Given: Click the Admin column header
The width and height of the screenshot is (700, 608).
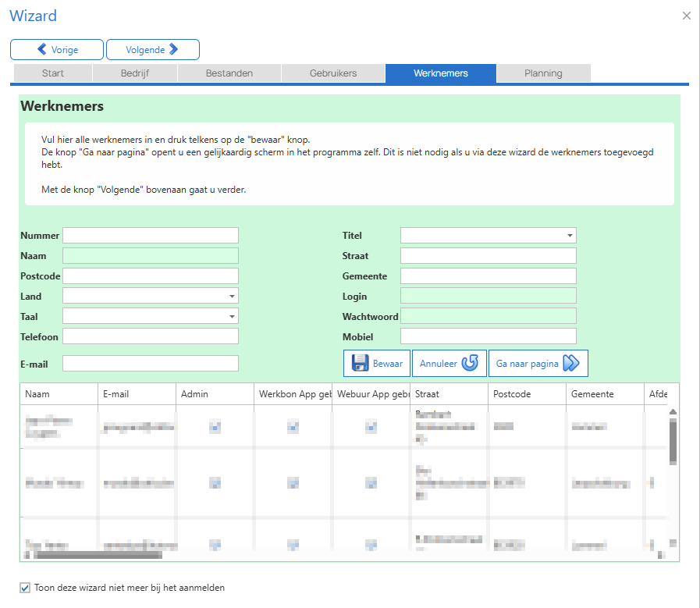Looking at the screenshot, I should click(x=215, y=394).
